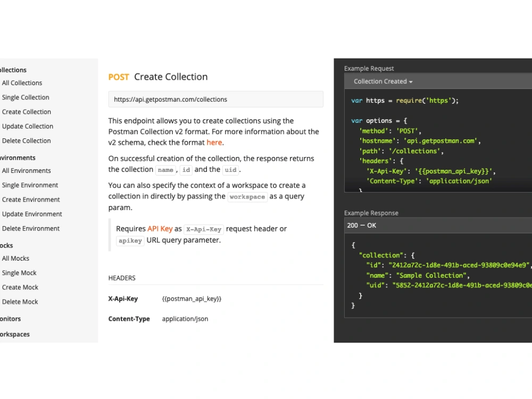Click the response "id" value line

pyautogui.click(x=449, y=265)
